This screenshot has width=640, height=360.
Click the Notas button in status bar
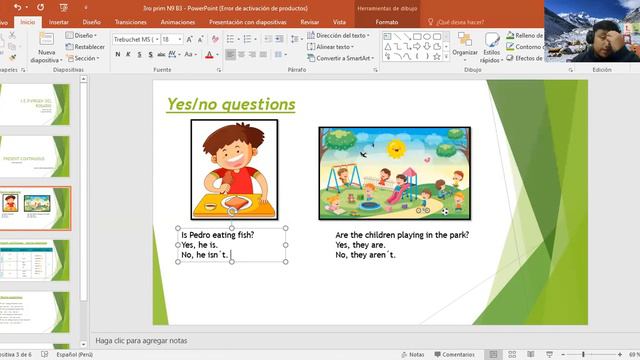(413, 355)
